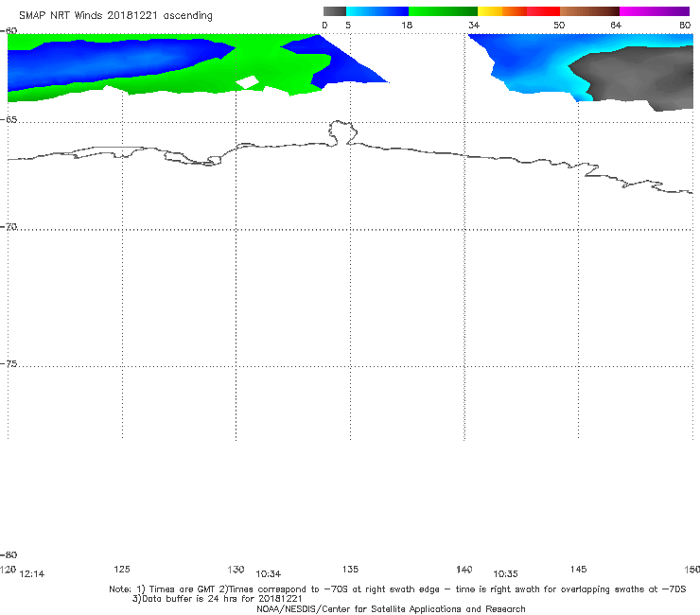Click the latitude label '-80'

(9, 555)
